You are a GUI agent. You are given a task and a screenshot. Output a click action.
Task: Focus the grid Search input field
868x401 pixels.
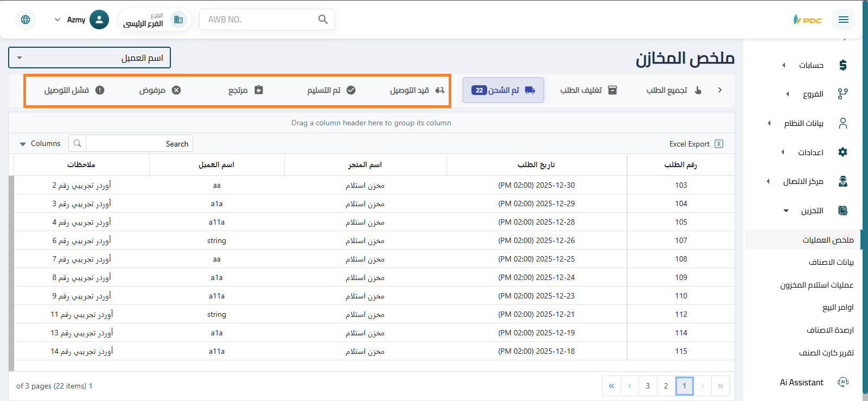139,144
